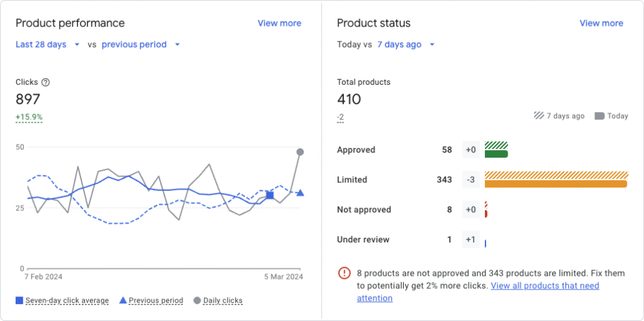The image size is (644, 321).
Task: Select the Daily clicks legend label
Action: click(223, 300)
